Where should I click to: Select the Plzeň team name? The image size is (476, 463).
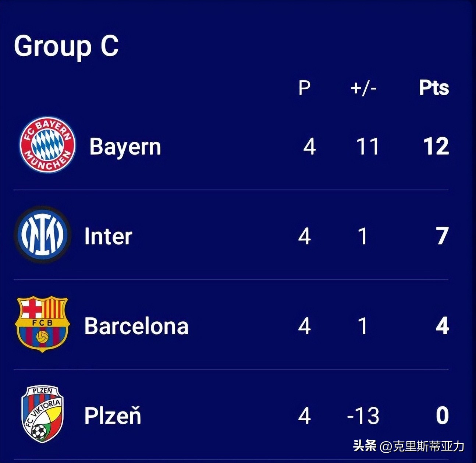113,416
